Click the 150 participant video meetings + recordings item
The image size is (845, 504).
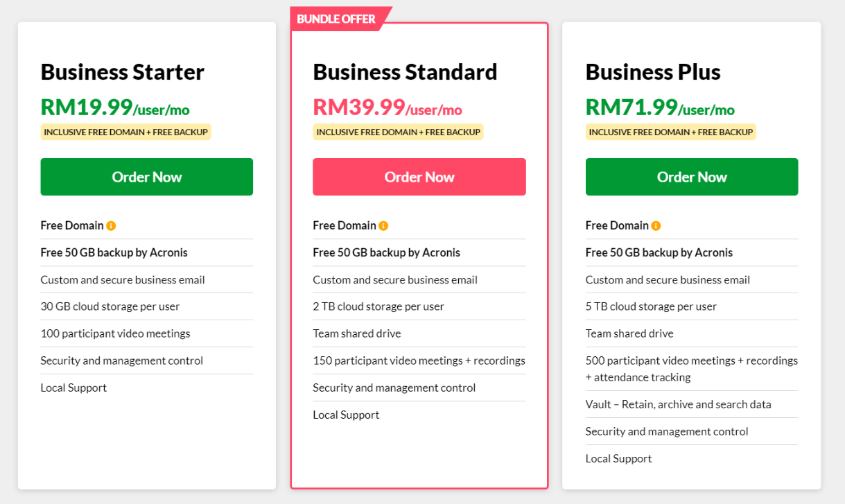tap(419, 360)
